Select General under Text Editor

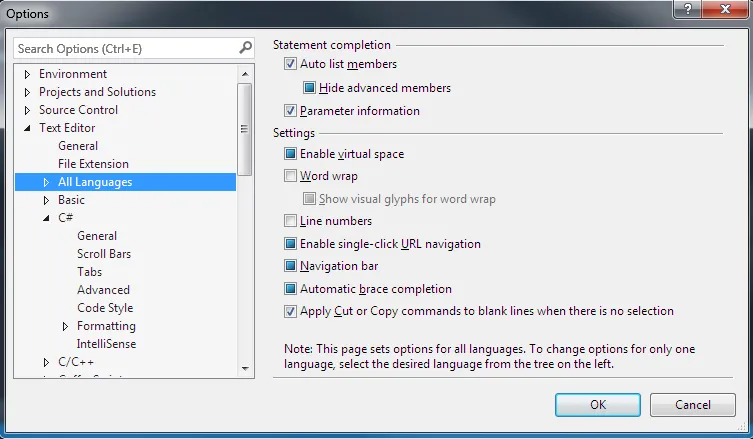[78, 146]
